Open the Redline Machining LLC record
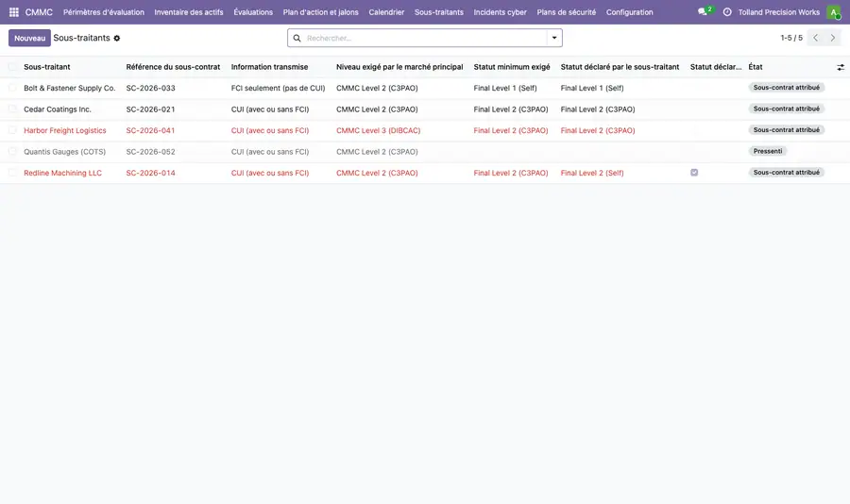 pyautogui.click(x=63, y=173)
